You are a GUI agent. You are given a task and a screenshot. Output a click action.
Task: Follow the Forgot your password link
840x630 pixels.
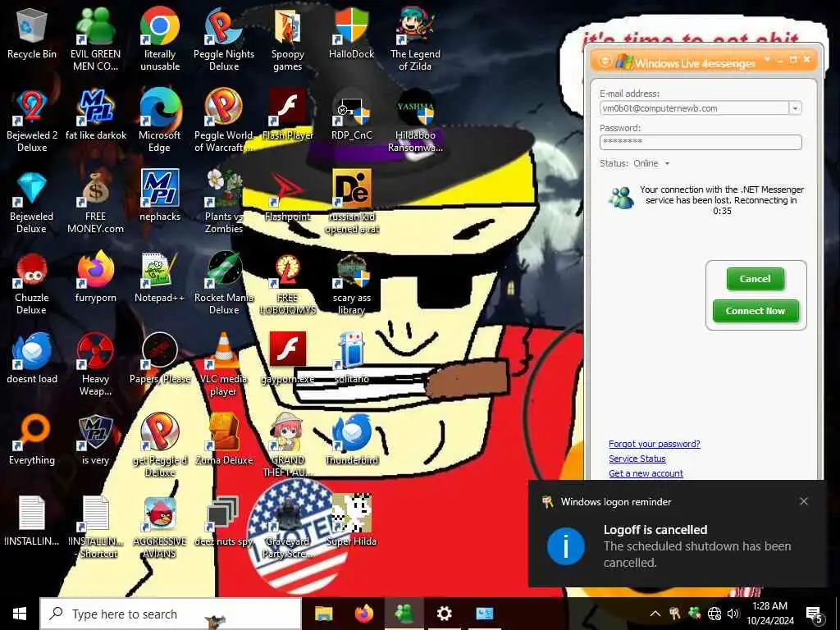click(x=654, y=444)
